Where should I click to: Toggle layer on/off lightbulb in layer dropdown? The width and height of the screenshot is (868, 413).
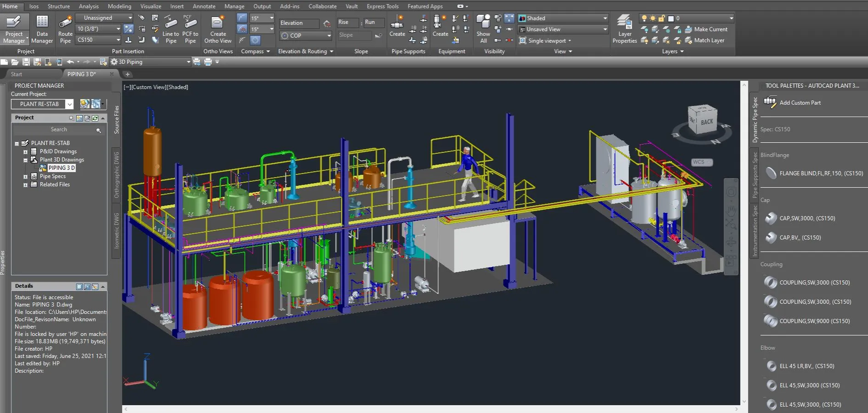coord(644,18)
